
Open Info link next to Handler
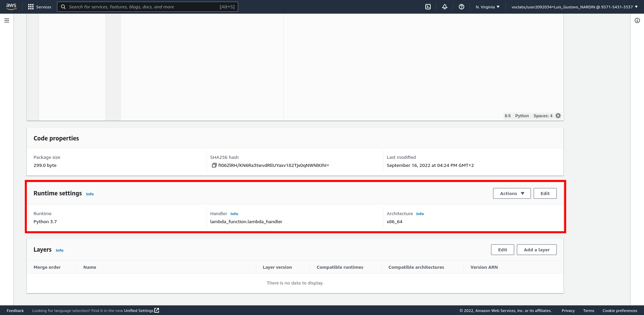coord(234,214)
